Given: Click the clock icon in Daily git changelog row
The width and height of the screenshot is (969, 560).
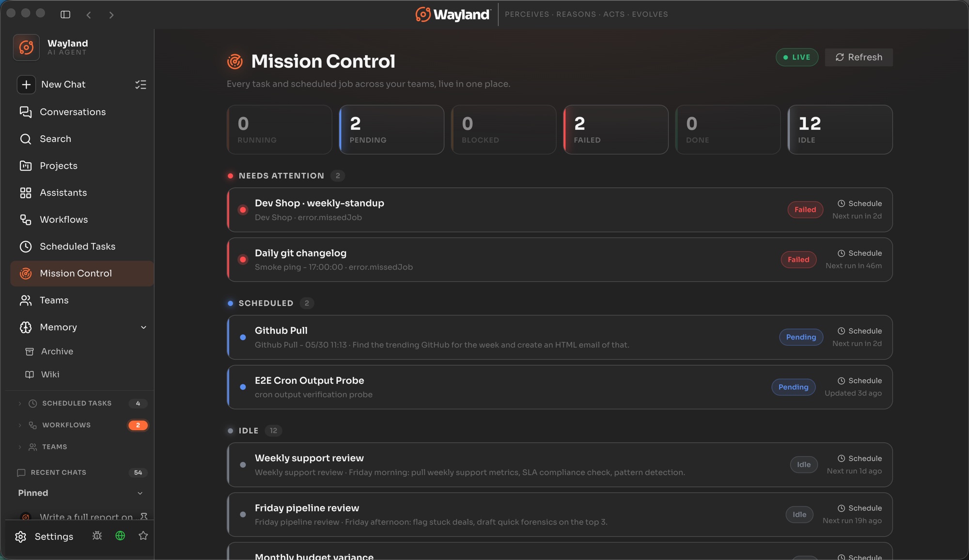Looking at the screenshot, I should [842, 253].
